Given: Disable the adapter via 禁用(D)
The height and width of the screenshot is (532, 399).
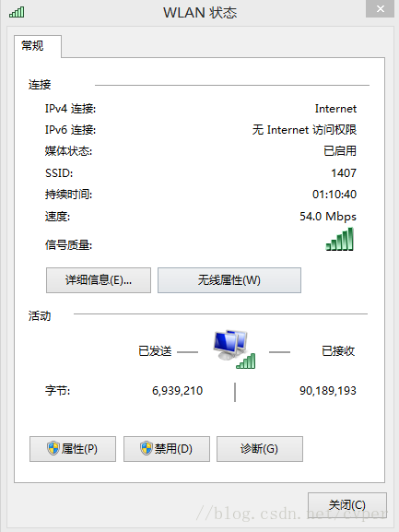Looking at the screenshot, I should click(x=167, y=449).
